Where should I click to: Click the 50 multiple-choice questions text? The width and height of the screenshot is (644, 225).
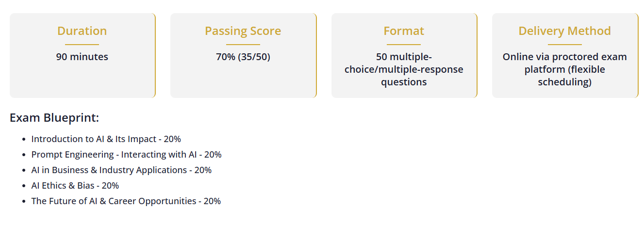(x=404, y=69)
